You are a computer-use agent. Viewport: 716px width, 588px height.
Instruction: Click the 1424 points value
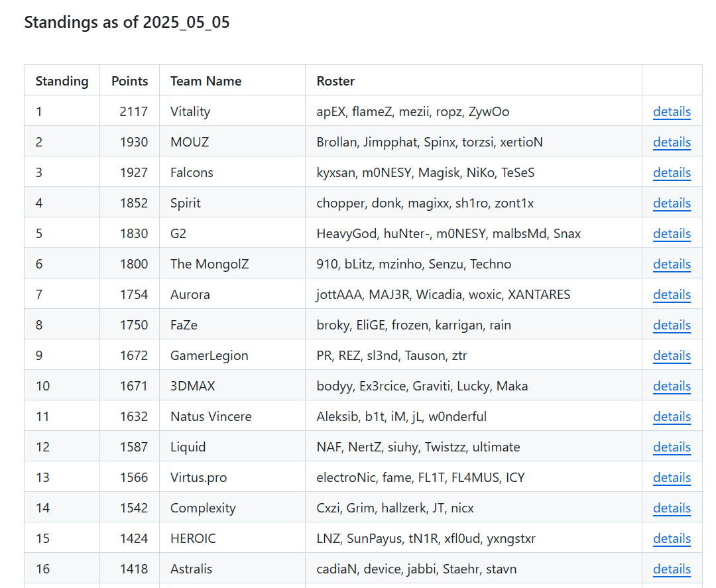point(134,538)
